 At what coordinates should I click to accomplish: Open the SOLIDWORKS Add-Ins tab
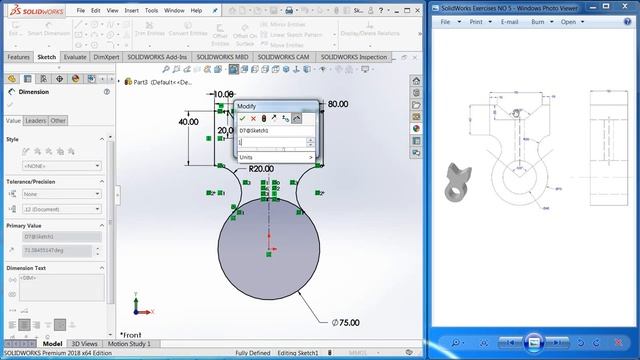(157, 57)
